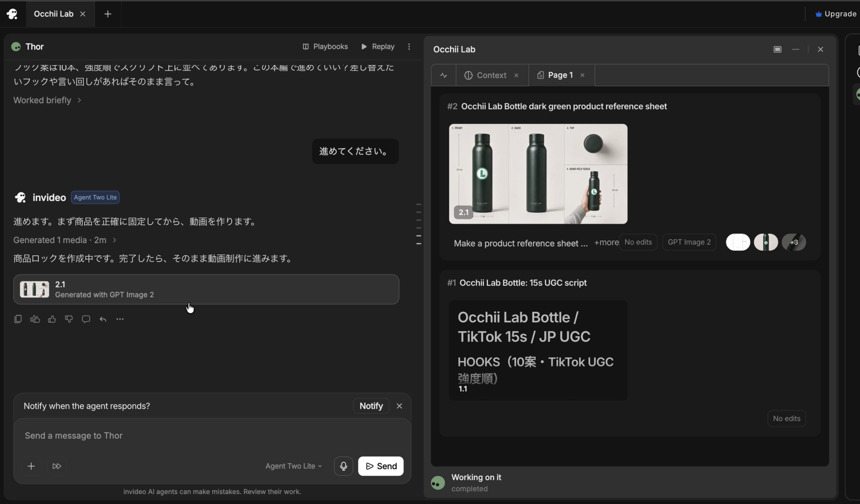Open the 2.1 GPT Image 2 card
Image resolution: width=860 pixels, height=504 pixels.
pos(206,290)
